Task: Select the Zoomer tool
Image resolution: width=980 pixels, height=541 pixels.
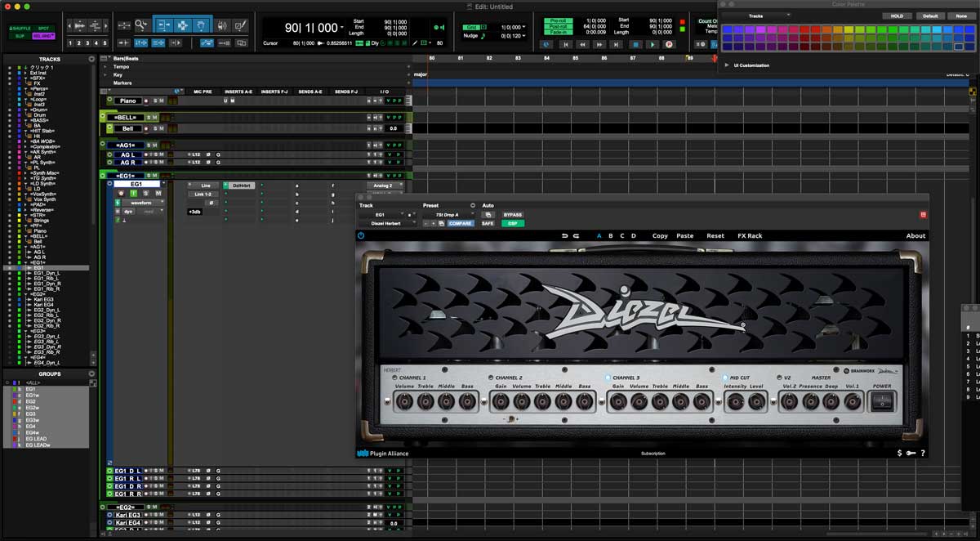Action: (x=141, y=25)
